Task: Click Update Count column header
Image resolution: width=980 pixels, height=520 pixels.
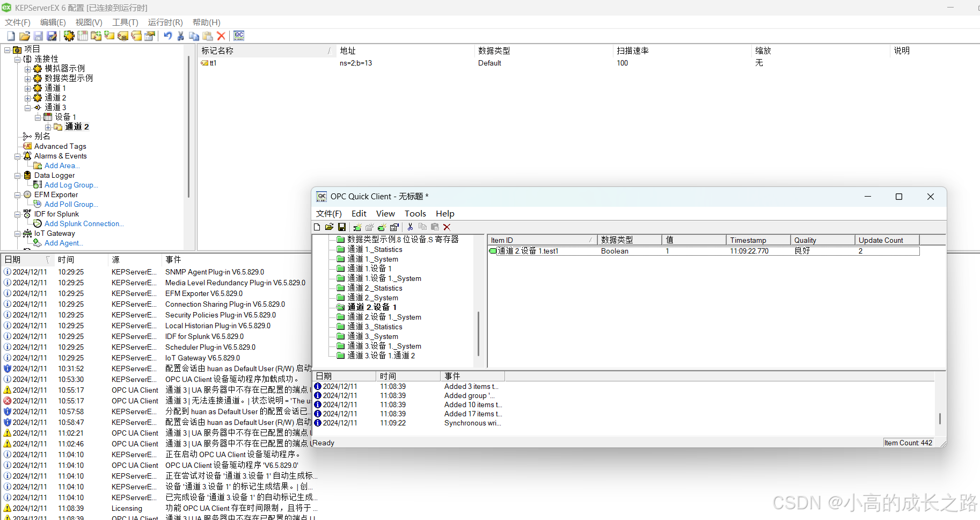Action: point(887,240)
